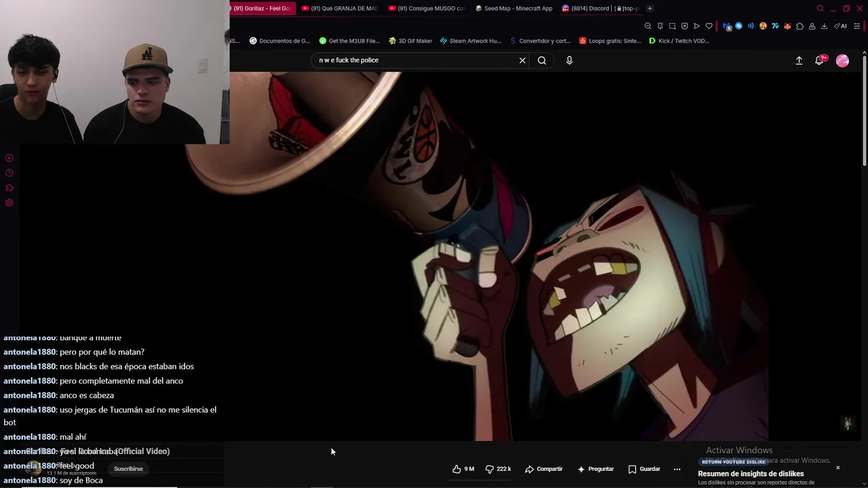868x488 pixels.
Task: Save video with the Guardar button
Action: click(644, 469)
